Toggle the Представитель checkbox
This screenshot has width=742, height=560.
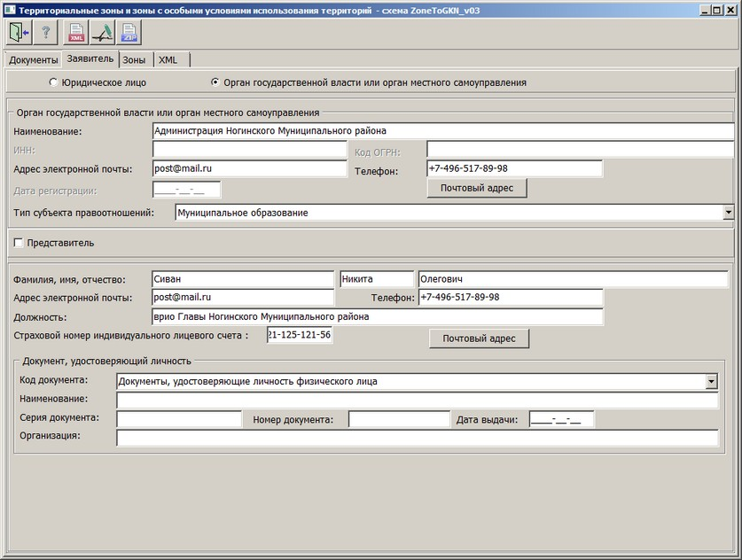19,243
